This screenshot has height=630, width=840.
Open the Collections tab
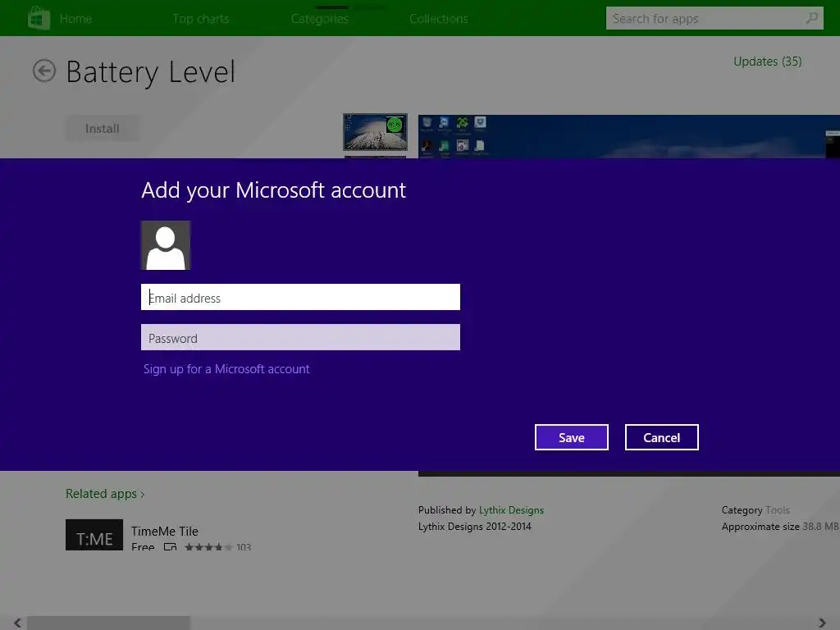pyautogui.click(x=439, y=19)
